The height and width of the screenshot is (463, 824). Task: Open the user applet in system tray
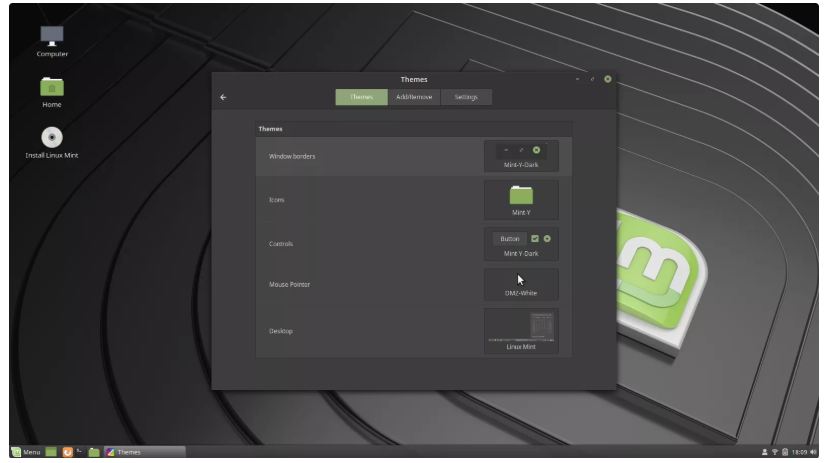(x=764, y=452)
